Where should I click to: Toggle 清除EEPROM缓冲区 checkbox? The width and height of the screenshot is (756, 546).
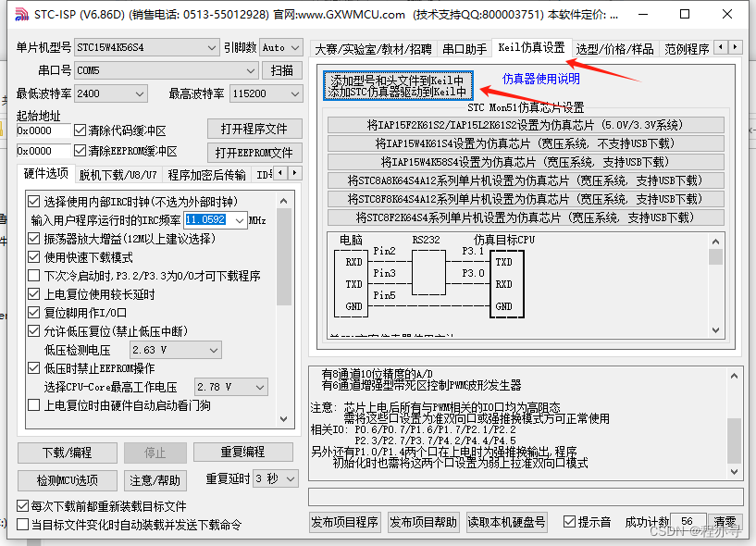pyautogui.click(x=80, y=151)
